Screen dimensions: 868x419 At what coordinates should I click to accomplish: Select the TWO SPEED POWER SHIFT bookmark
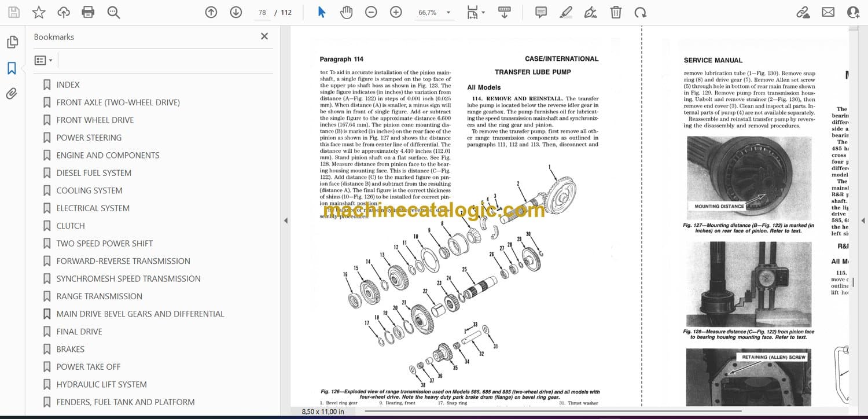pyautogui.click(x=104, y=244)
